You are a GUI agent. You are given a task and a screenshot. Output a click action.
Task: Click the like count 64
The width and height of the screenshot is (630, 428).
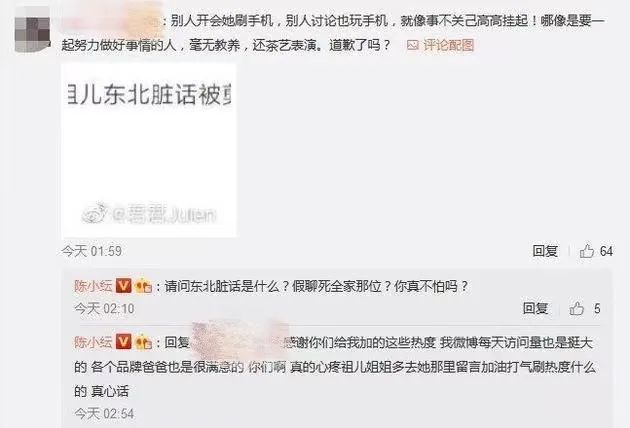point(606,251)
